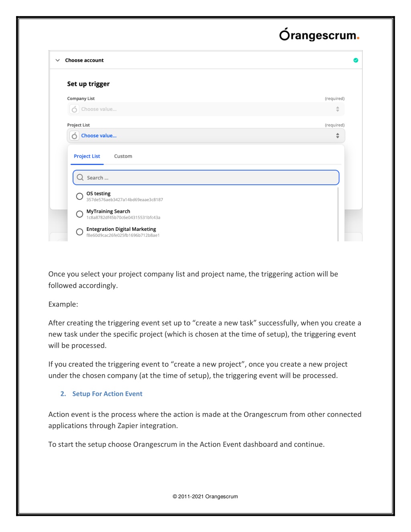Click the Orangescrum icon in Project List field

coord(74,136)
